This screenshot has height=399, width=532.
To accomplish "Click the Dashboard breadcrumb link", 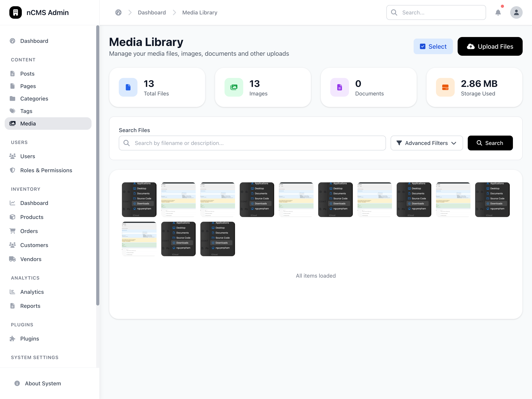I will [152, 12].
